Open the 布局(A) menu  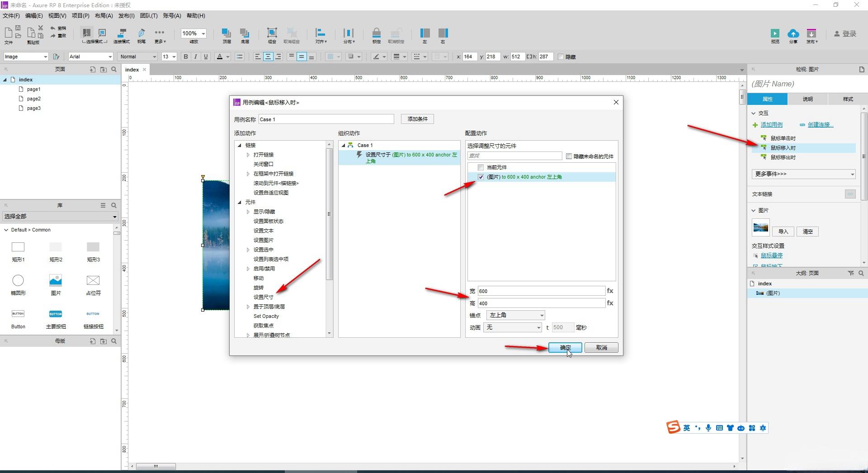tap(104, 15)
